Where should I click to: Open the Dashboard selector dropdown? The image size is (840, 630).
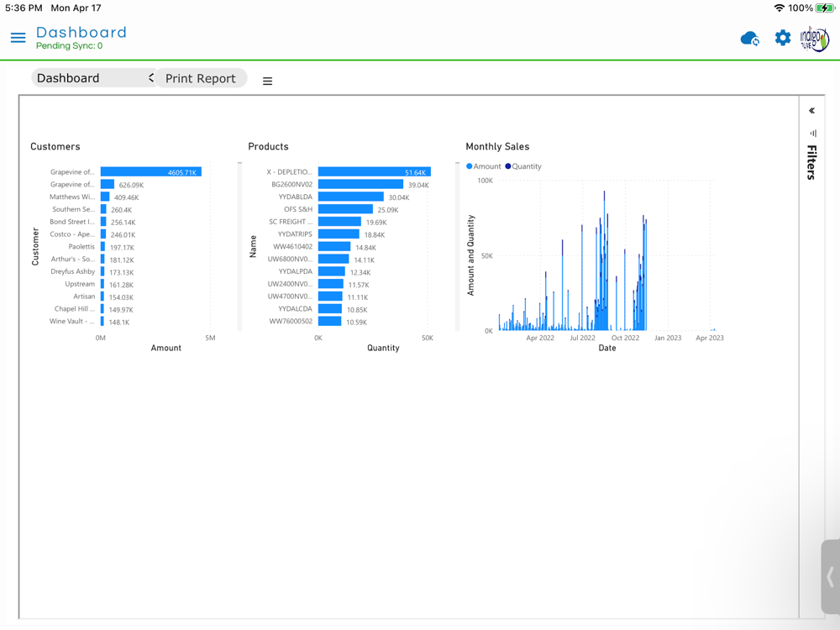(x=93, y=78)
